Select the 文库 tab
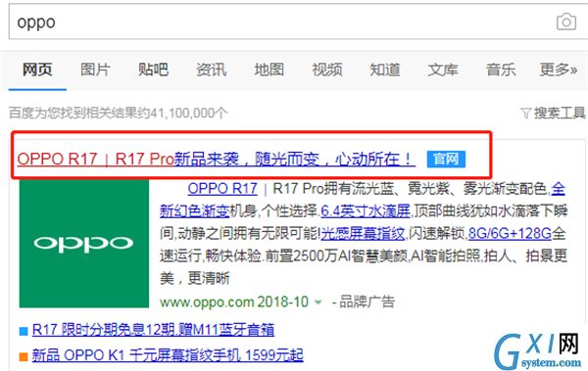The width and height of the screenshot is (588, 371). point(443,70)
